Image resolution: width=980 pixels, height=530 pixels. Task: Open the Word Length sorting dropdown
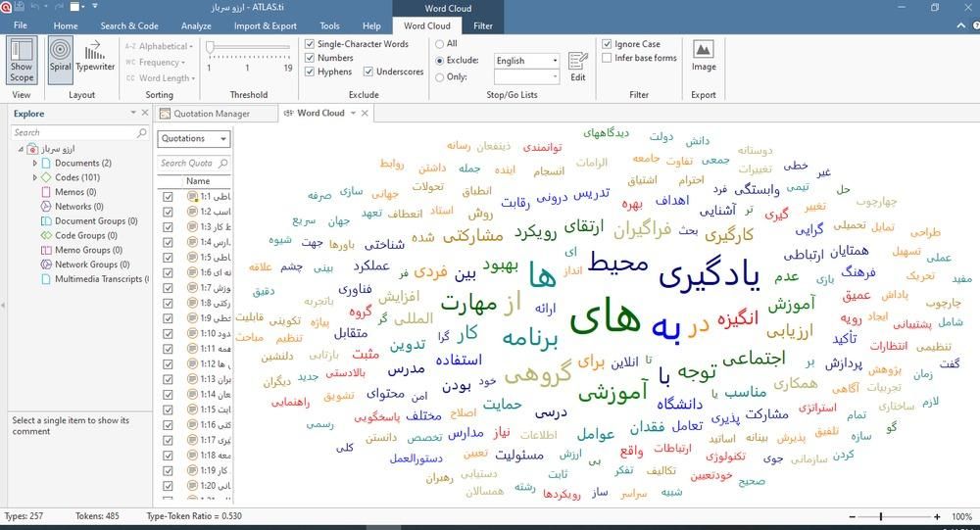(x=160, y=78)
